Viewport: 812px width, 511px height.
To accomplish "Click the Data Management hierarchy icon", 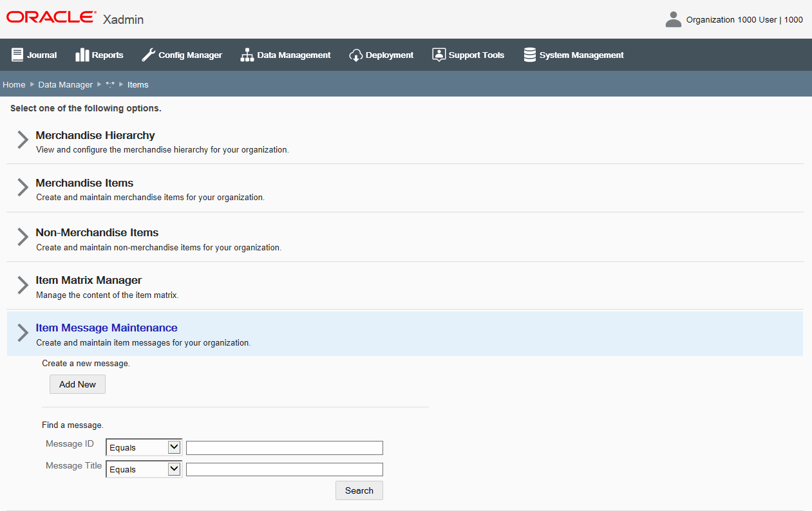I will click(247, 55).
